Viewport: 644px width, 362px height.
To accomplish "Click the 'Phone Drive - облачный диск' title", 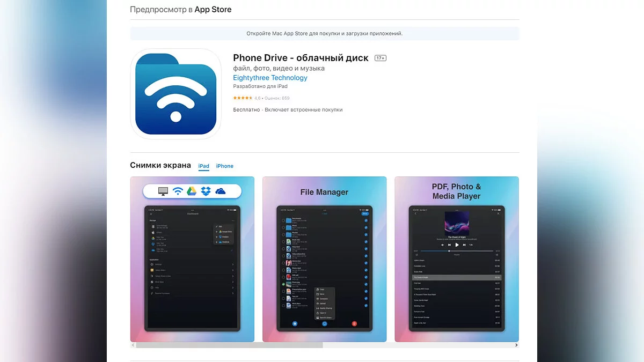I will [x=301, y=58].
